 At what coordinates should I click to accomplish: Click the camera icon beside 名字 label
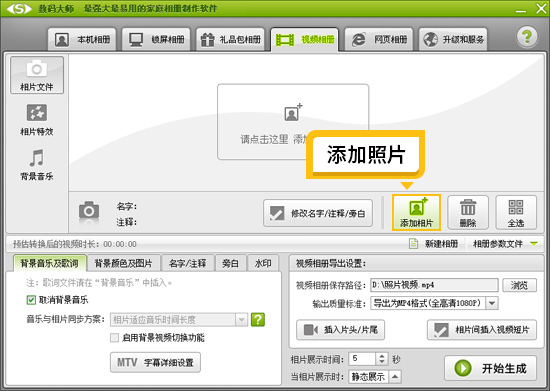(x=89, y=211)
